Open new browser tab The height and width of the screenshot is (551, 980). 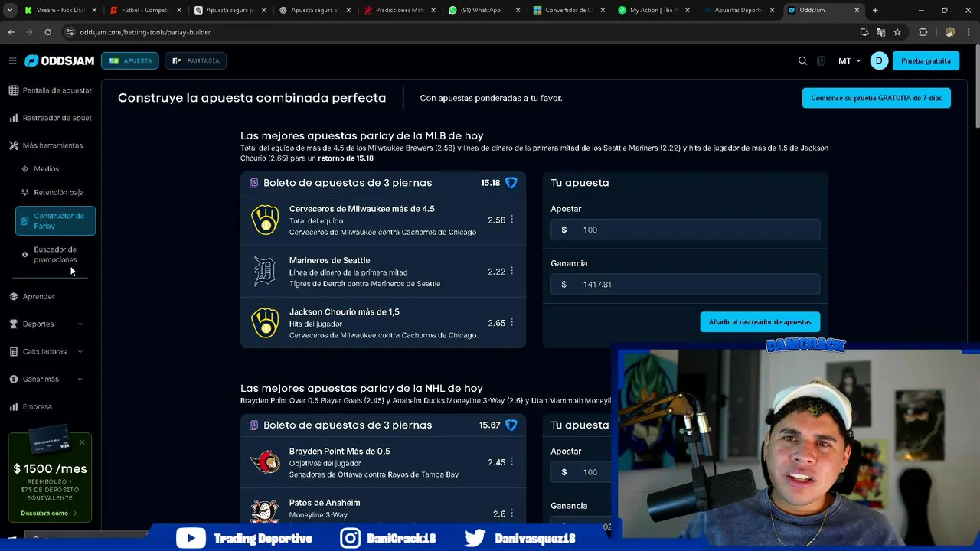pyautogui.click(x=875, y=10)
